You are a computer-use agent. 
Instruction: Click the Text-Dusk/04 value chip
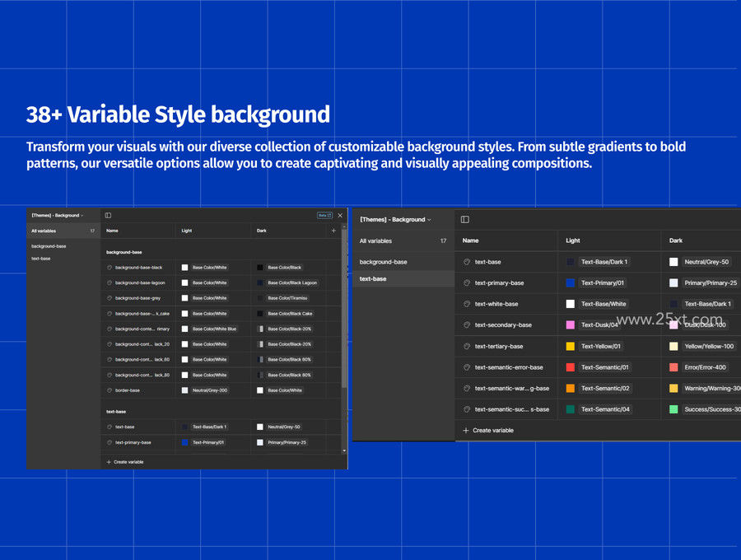(x=599, y=324)
